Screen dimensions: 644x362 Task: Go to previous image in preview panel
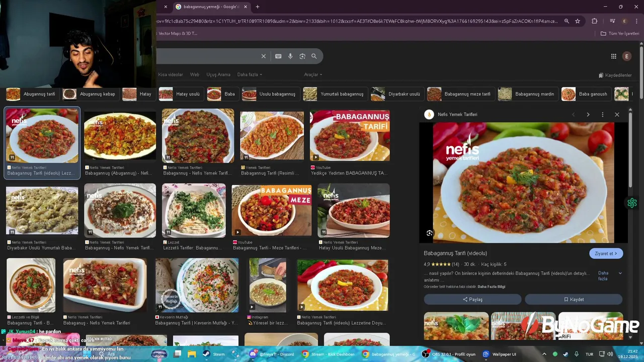[x=573, y=115]
